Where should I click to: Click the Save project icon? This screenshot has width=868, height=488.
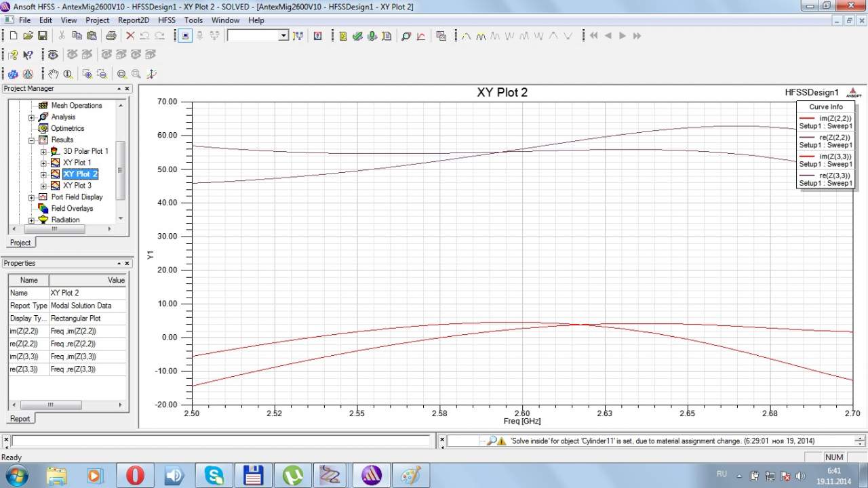point(42,36)
